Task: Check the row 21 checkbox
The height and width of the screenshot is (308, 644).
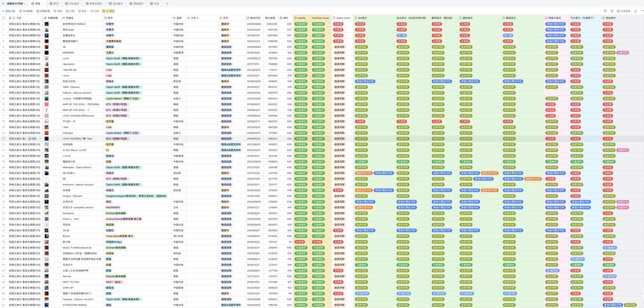Action: (4, 139)
